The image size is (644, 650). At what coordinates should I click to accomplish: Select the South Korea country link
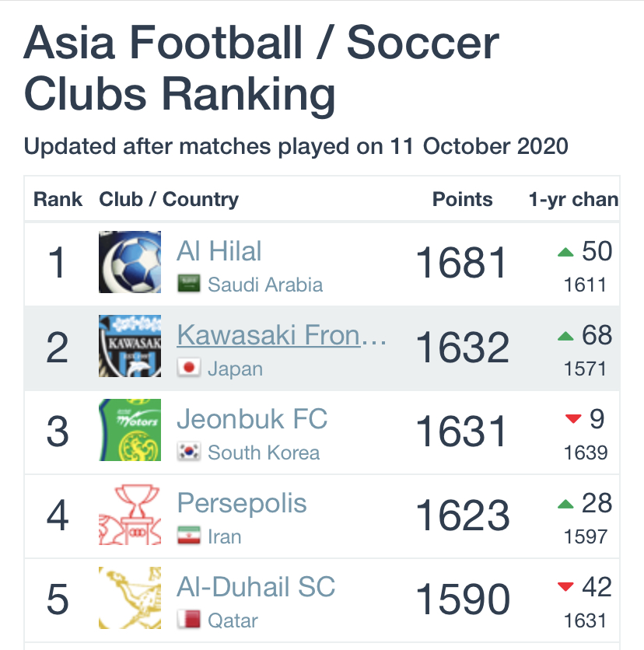[264, 453]
